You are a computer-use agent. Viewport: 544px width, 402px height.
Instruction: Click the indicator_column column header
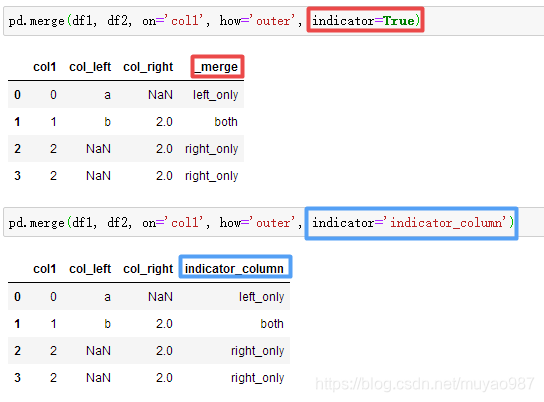[x=234, y=268]
